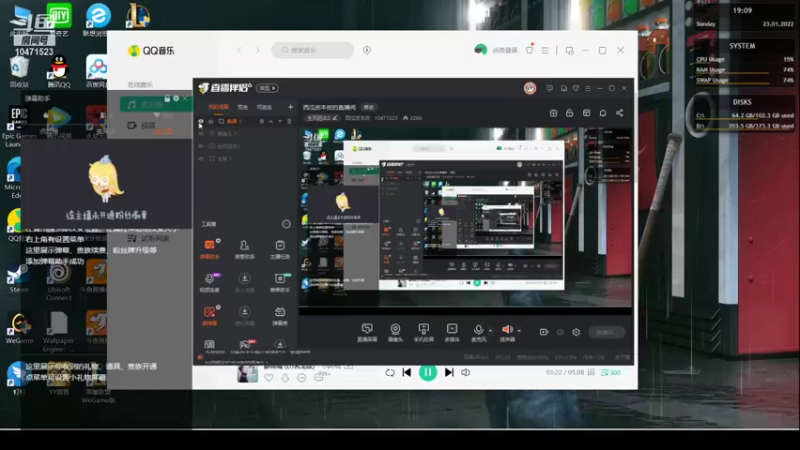Toggle visibility of the 摄像头1 source

[x=201, y=134]
